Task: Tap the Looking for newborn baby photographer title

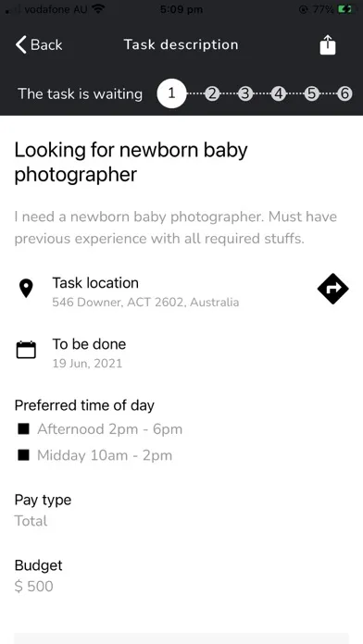Action: pos(131,162)
